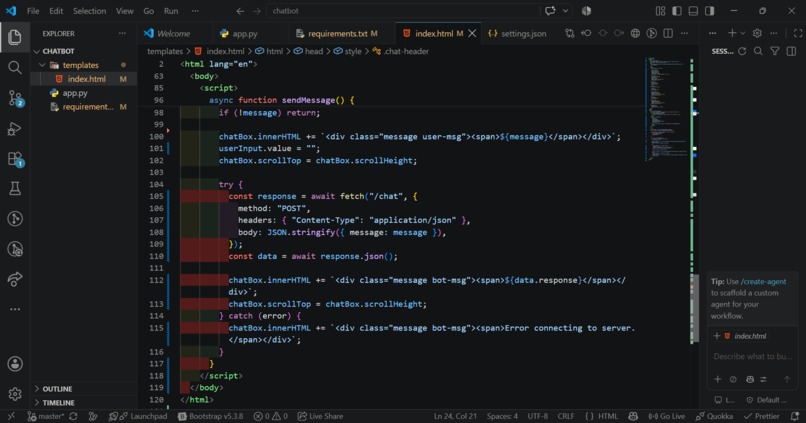
Task: Start a Live Share session
Action: coord(320,416)
